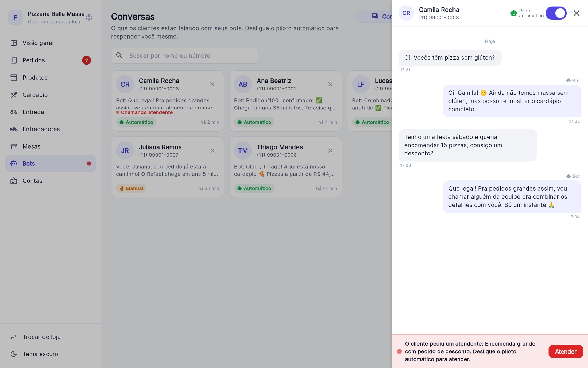This screenshot has width=588, height=368.
Task: Close the Camila Rocha chat panel
Action: (x=577, y=13)
